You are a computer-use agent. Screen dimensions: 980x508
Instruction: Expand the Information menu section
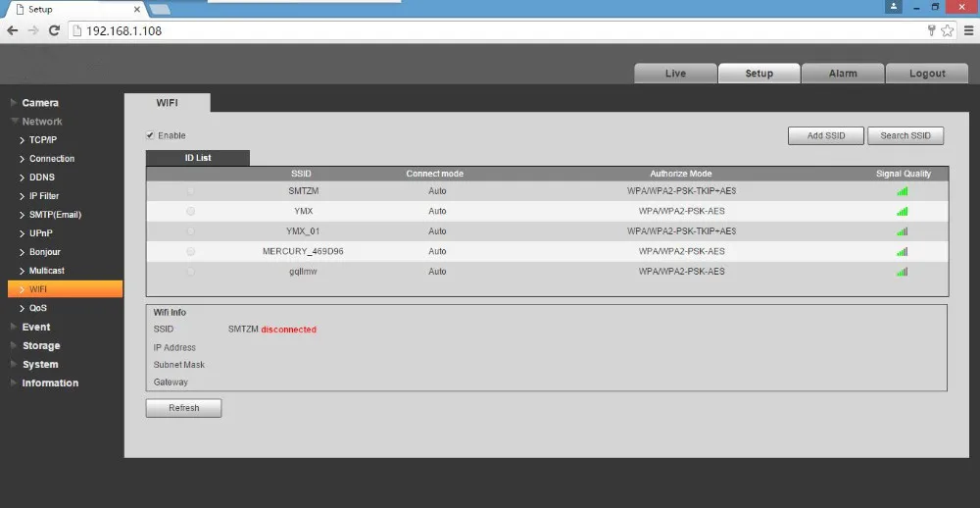pos(50,382)
